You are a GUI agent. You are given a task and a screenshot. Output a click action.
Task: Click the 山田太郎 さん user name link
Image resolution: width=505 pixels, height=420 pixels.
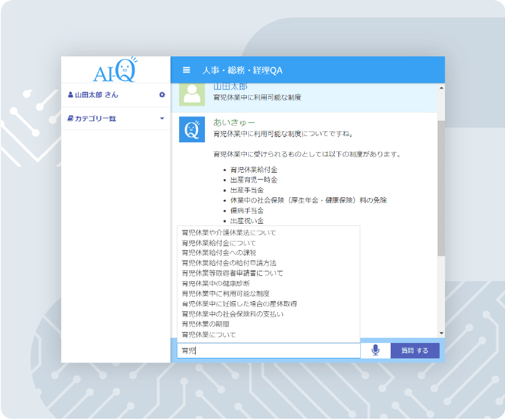96,95
